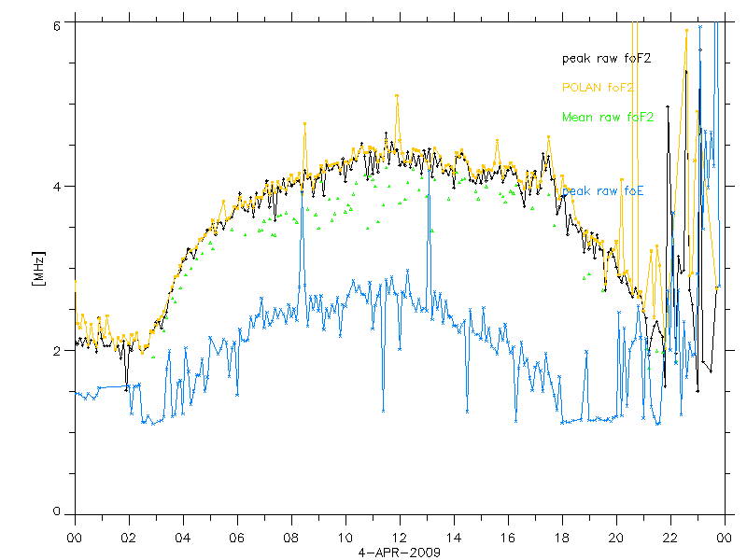Click the x-axis tick label '02'

[129, 539]
